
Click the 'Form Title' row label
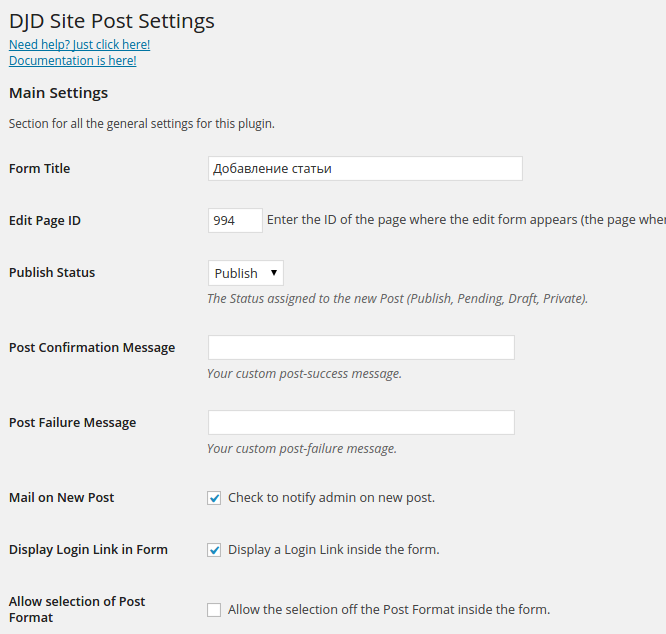click(40, 169)
